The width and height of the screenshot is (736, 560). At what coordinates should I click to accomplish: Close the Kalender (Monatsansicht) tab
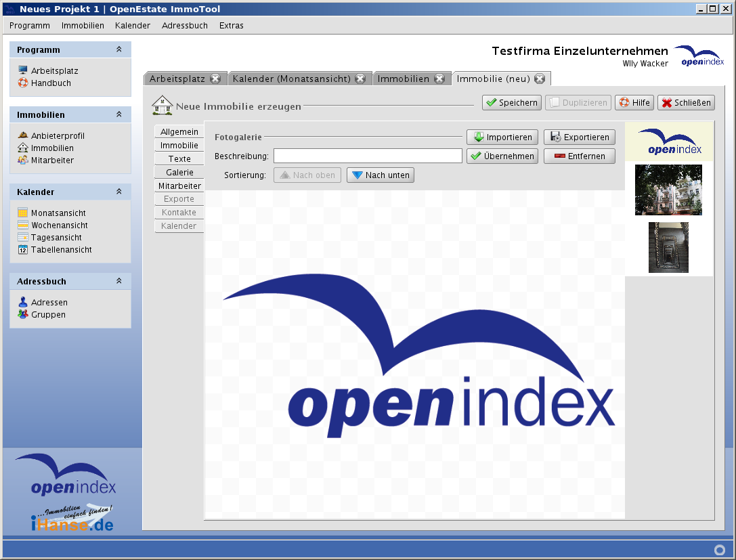360,79
